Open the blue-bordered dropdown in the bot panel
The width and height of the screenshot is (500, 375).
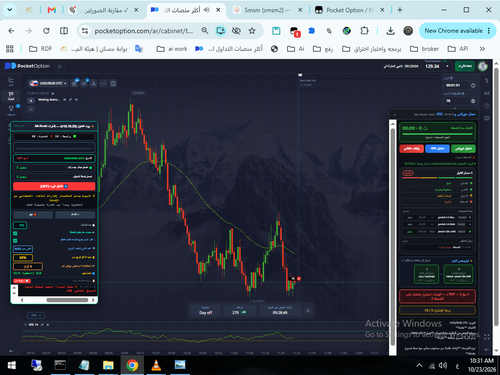click(23, 249)
